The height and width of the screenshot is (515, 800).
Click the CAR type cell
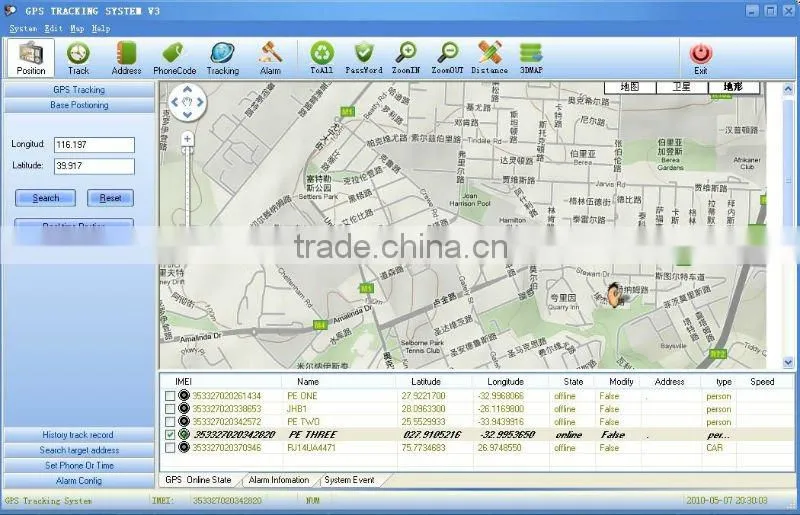pos(714,448)
